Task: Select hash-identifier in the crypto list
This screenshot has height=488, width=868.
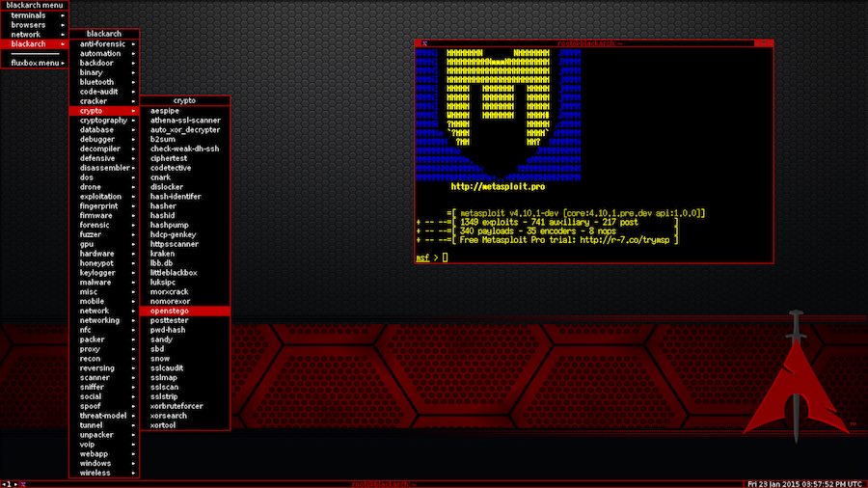Action: pyautogui.click(x=175, y=197)
